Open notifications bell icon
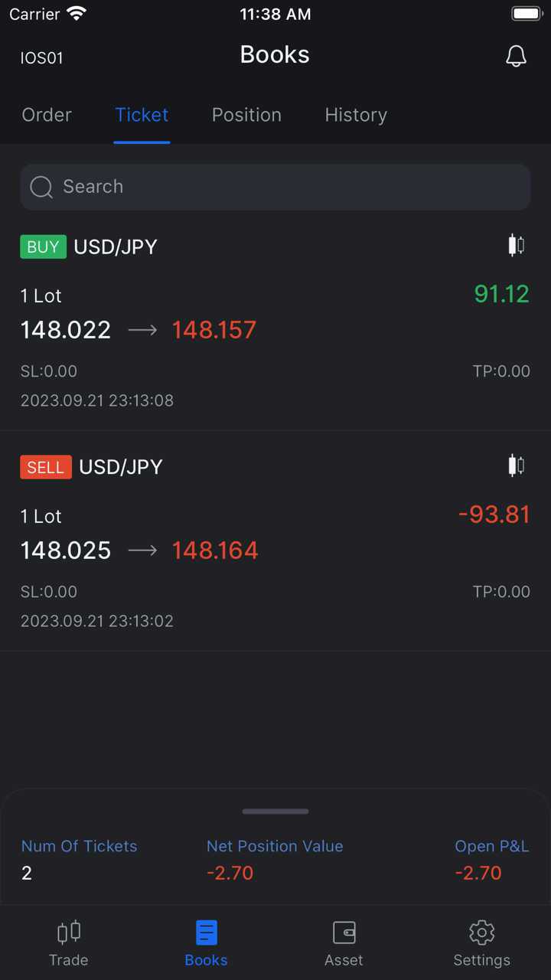This screenshot has height=980, width=551. (517, 56)
